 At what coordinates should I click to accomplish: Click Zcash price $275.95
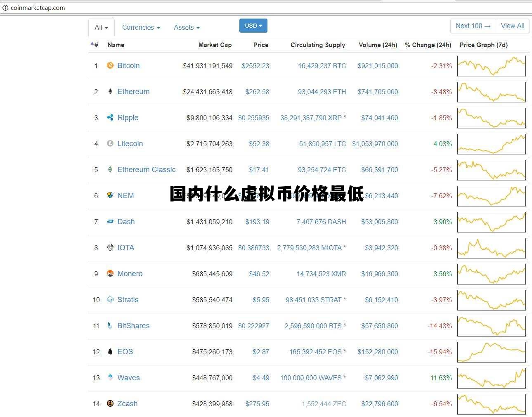click(x=257, y=403)
